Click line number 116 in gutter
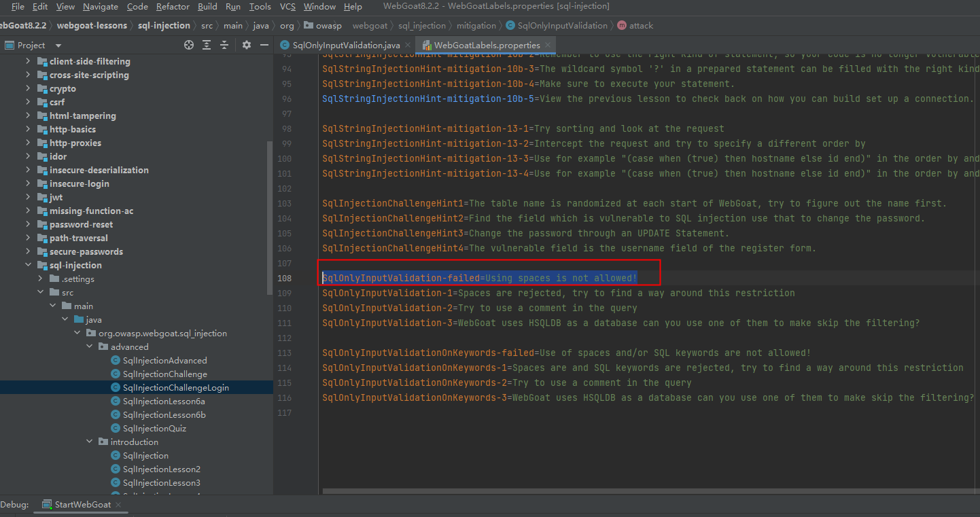980x517 pixels. click(x=284, y=397)
